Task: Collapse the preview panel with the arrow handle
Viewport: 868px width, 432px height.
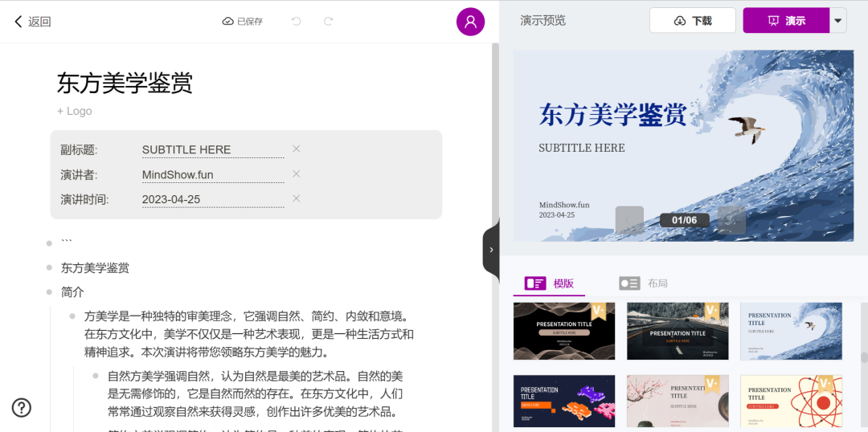Action: point(491,250)
